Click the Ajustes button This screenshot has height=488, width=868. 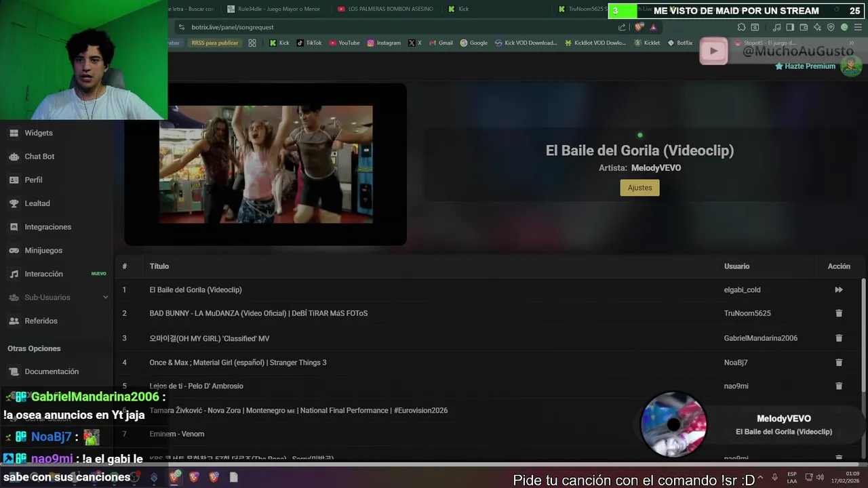[639, 188]
